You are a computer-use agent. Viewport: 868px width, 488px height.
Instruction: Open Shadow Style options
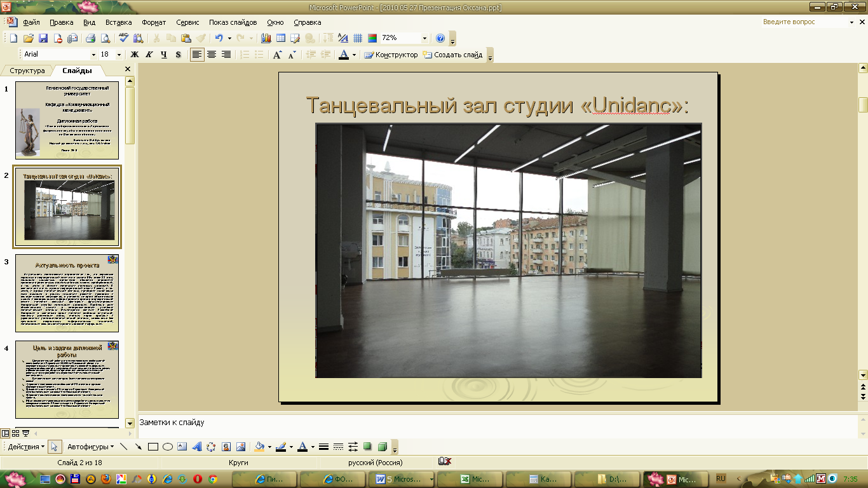[x=367, y=447]
